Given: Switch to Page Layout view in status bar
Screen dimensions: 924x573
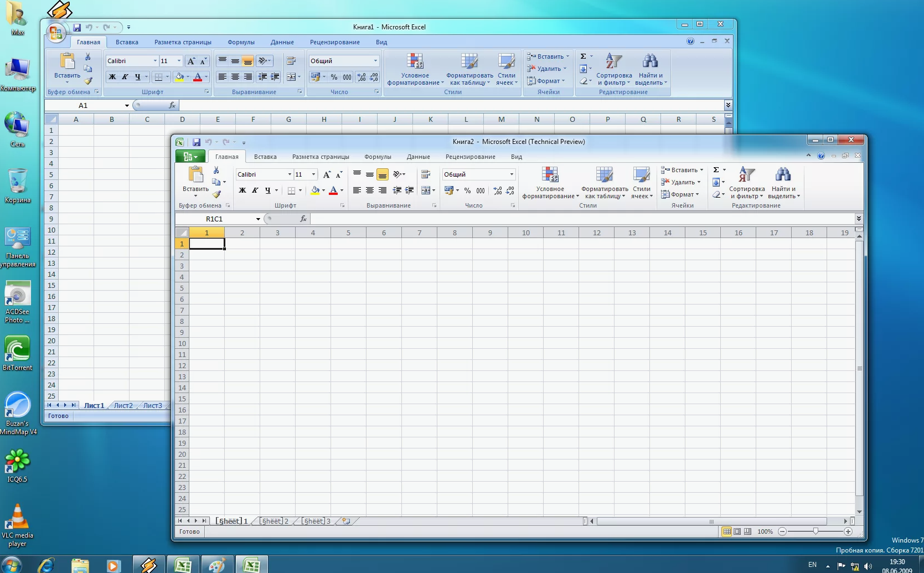Looking at the screenshot, I should coord(737,531).
